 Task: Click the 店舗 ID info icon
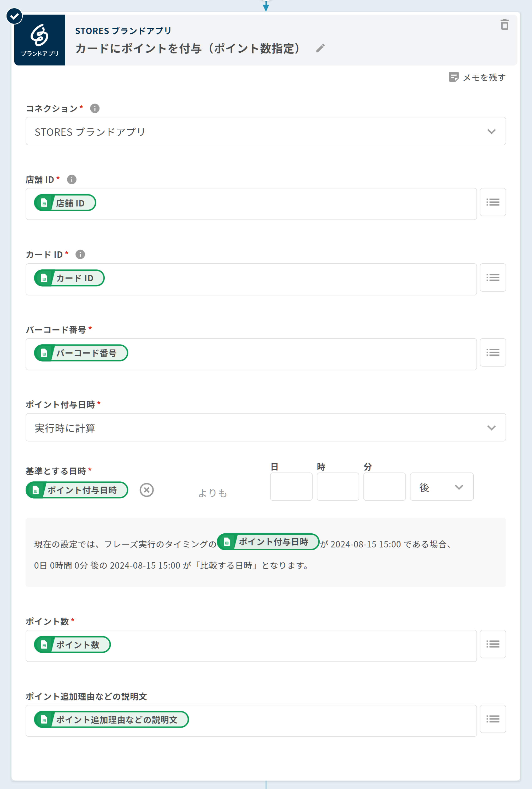click(x=71, y=180)
